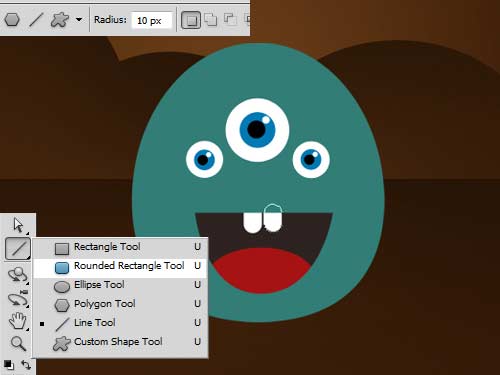This screenshot has width=500, height=375.
Task: Reset default foreground and background colors
Action: (x=9, y=365)
